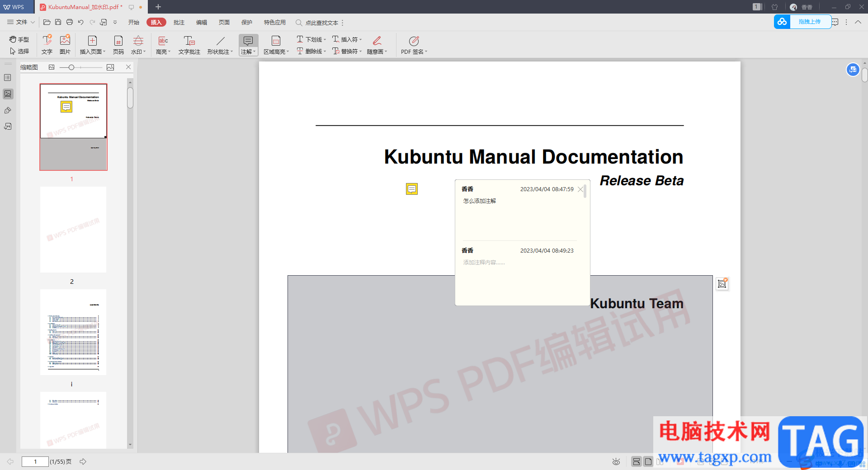Toggle single page view mode
The width and height of the screenshot is (868, 470).
[x=648, y=461]
